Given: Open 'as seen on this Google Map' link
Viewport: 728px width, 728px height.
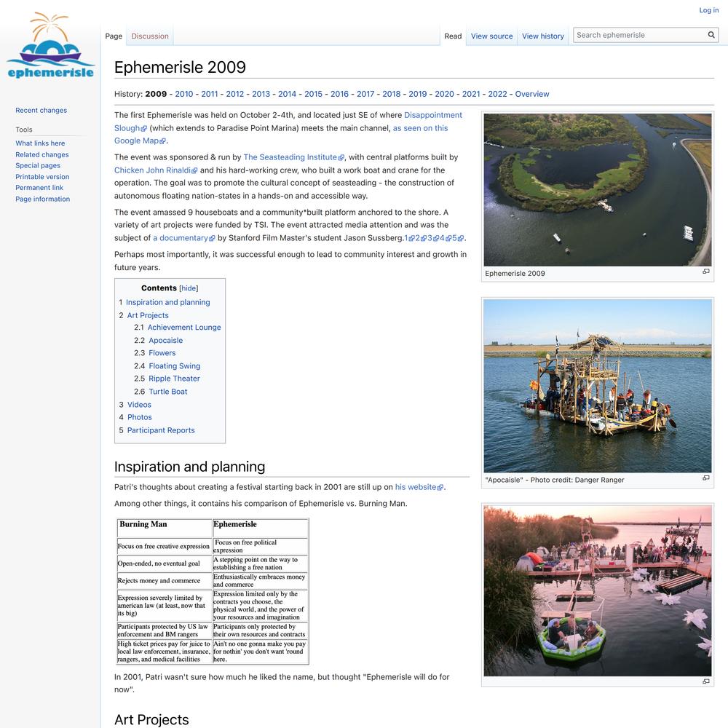Looking at the screenshot, I should click(420, 128).
